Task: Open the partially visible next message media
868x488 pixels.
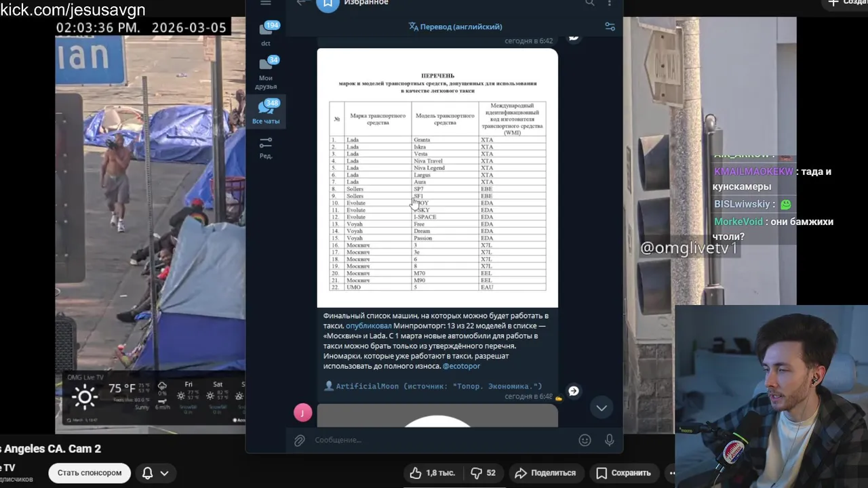Action: click(x=437, y=416)
